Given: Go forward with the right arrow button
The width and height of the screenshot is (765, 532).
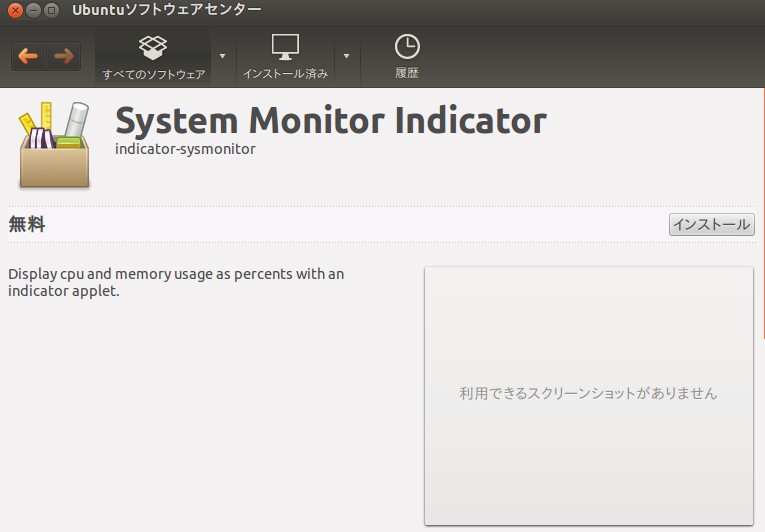Looking at the screenshot, I should (x=63, y=56).
